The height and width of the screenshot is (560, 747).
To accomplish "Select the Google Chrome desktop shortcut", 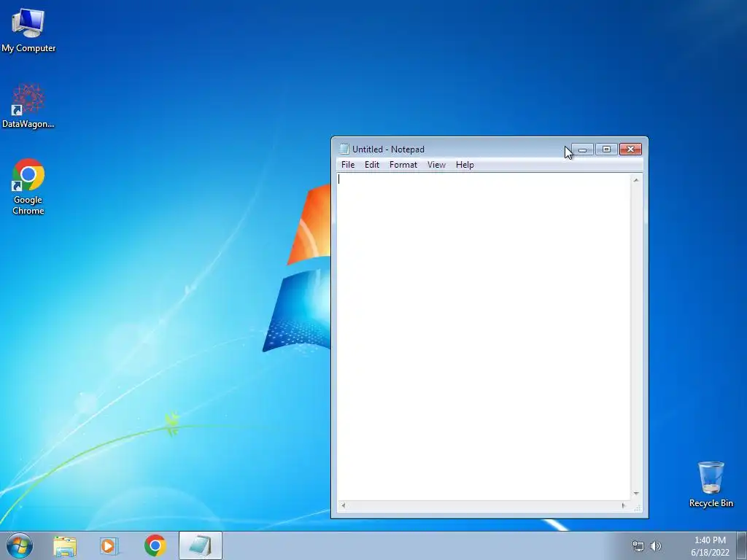I will [28, 187].
